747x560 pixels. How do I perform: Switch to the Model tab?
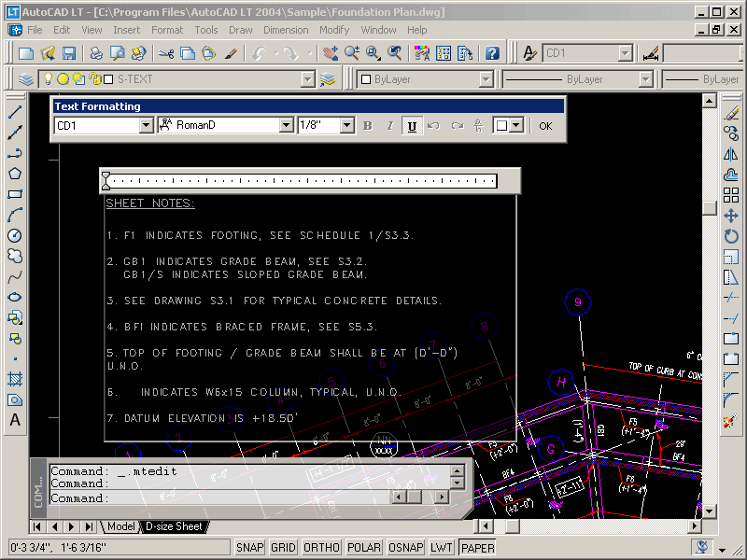tap(120, 526)
